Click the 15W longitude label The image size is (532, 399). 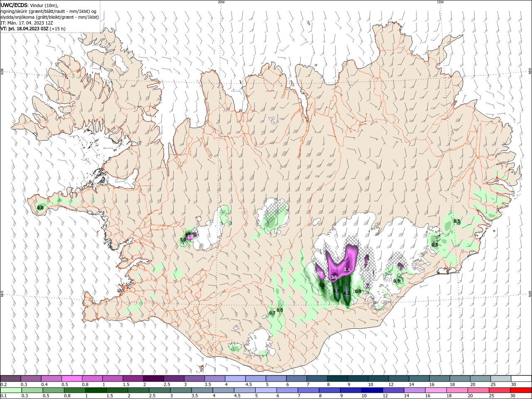click(x=440, y=2)
